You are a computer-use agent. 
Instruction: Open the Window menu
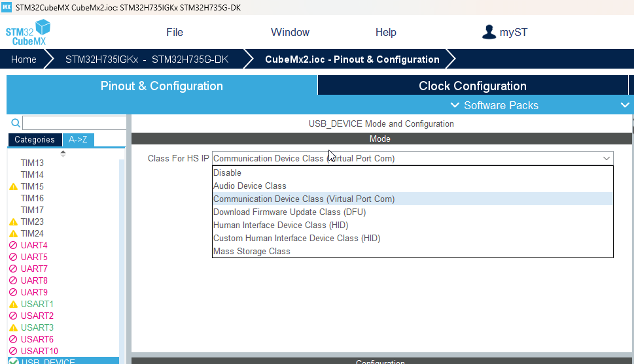pos(290,32)
